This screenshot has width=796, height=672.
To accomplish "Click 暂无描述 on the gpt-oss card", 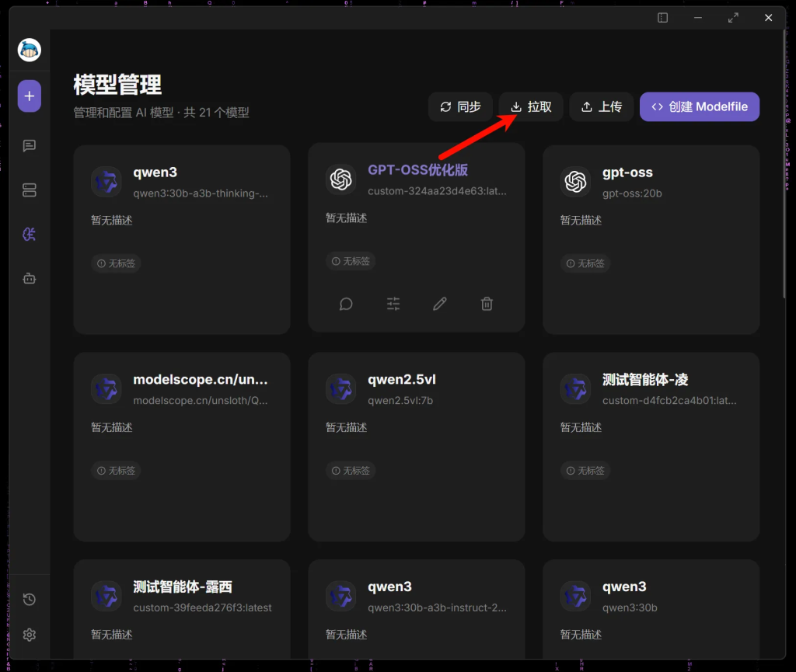I will pos(581,220).
